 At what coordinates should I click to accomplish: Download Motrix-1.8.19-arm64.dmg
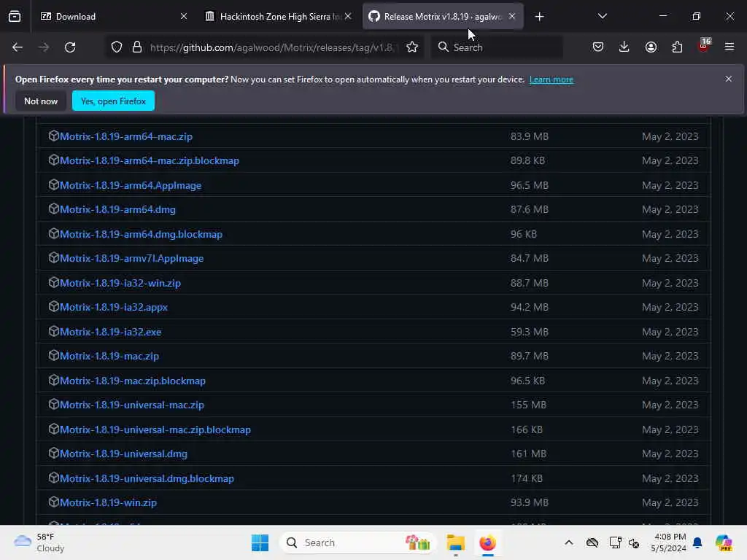click(117, 209)
